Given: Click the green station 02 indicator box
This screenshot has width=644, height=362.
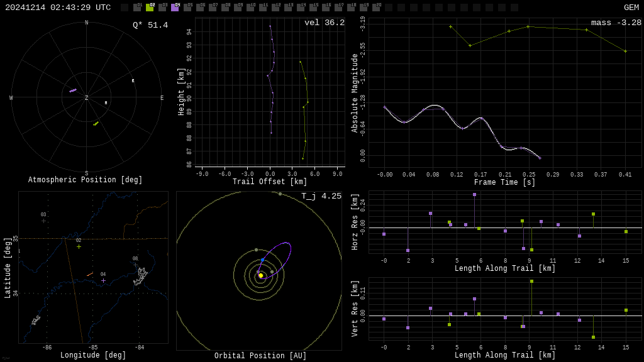Looking at the screenshot, I should tap(150, 8).
